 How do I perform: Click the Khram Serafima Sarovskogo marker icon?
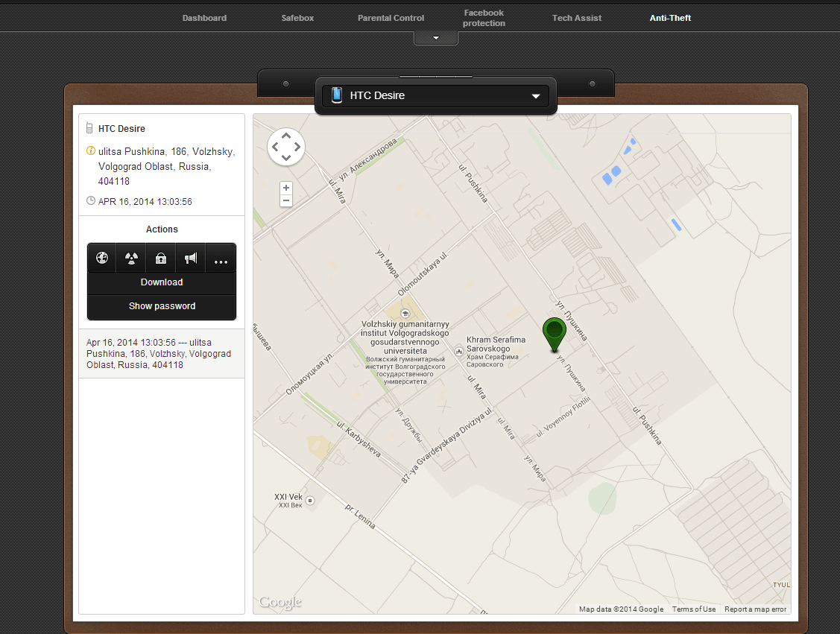coord(458,352)
